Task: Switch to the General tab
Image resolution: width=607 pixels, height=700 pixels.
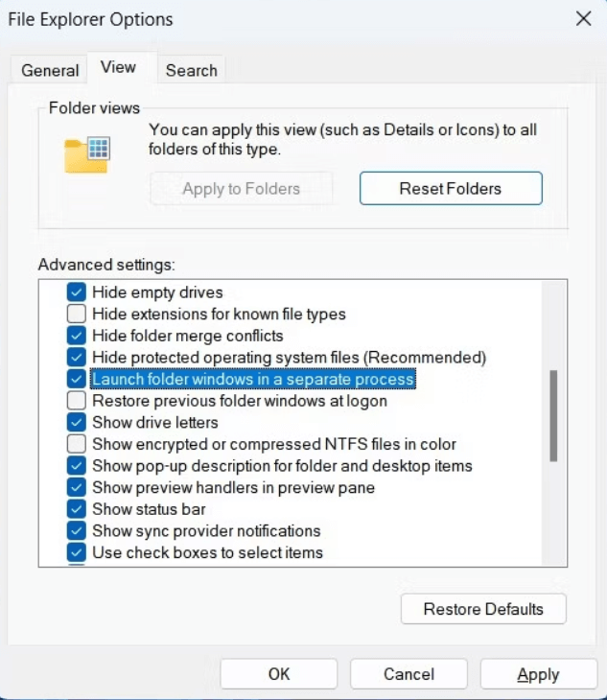Action: coord(50,70)
